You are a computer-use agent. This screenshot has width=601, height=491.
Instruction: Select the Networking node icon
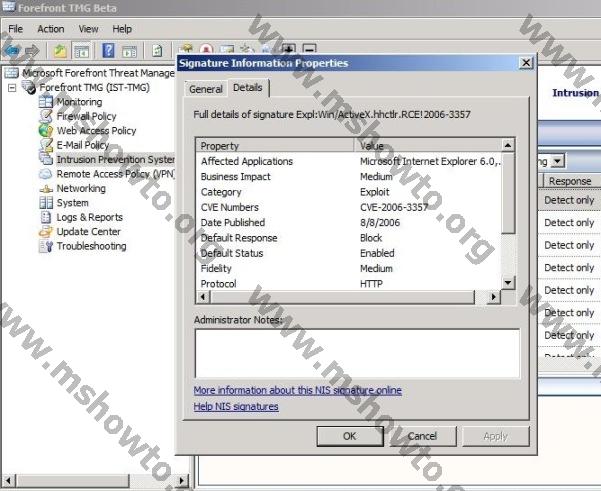pyautogui.click(x=46, y=189)
